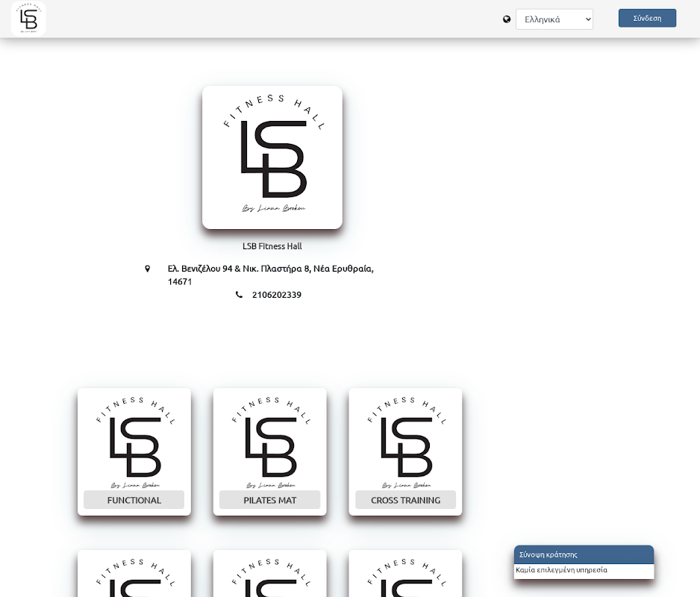Select the FUNCTIONAL service card
700x597 pixels.
(x=134, y=452)
